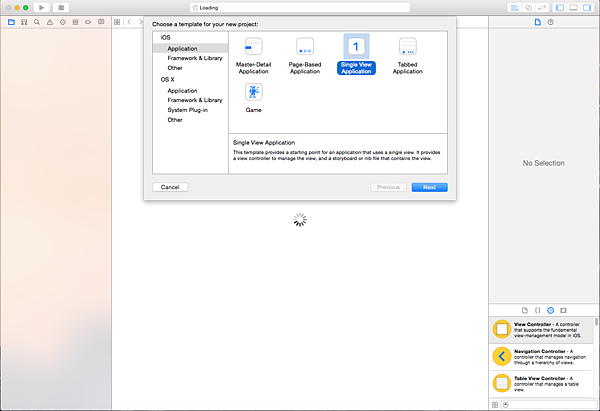This screenshot has width=600, height=411.
Task: Select System Plug-in under OS X
Action: [x=188, y=110]
